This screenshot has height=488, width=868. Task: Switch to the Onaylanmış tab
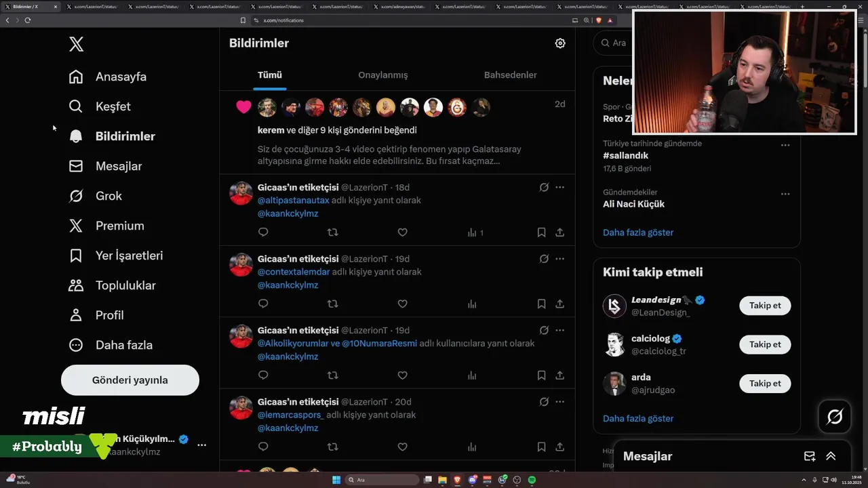point(383,75)
